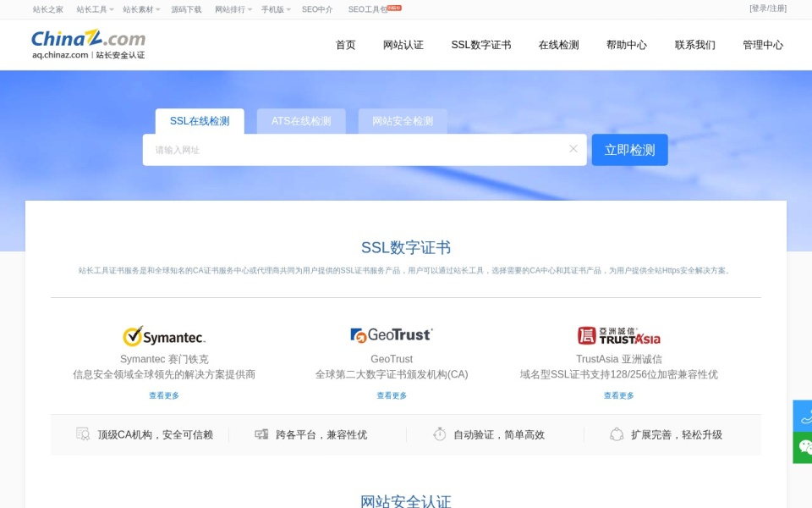Click the certificate icon beside 顶级CA机构
The image size is (812, 508).
pos(83,433)
